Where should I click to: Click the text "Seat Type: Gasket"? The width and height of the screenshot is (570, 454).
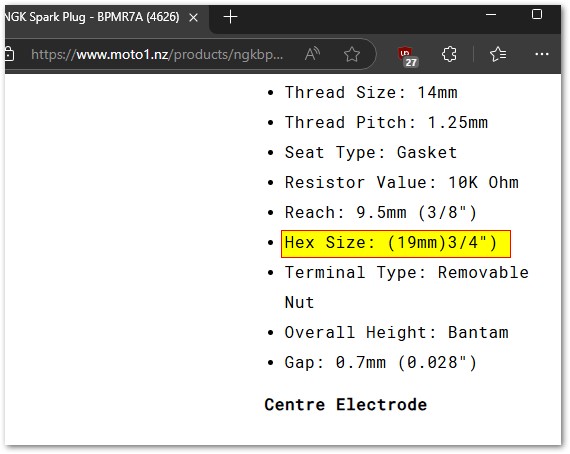pos(371,152)
